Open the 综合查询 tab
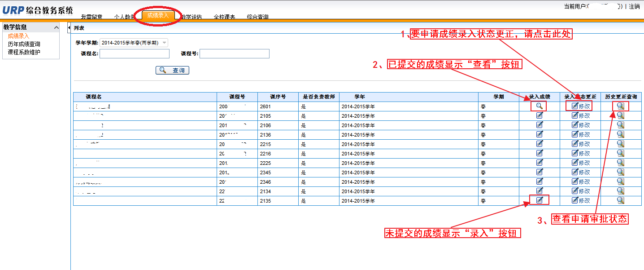This screenshot has height=270, width=644. 257,17
